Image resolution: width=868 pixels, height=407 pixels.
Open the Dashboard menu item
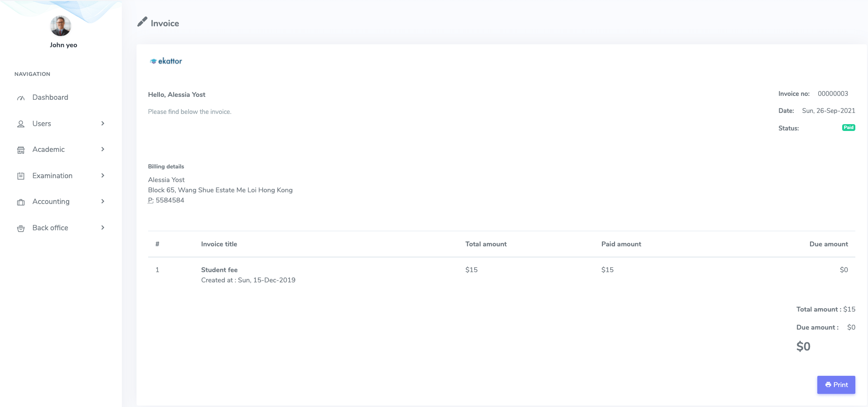point(50,97)
